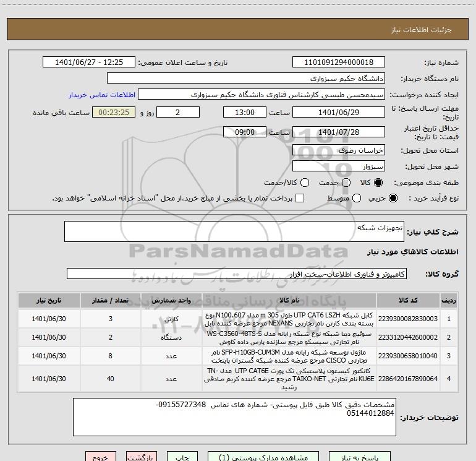Click the شماره نیاز field 1101091294000018
This screenshot has width=476, height=461.
339,62
